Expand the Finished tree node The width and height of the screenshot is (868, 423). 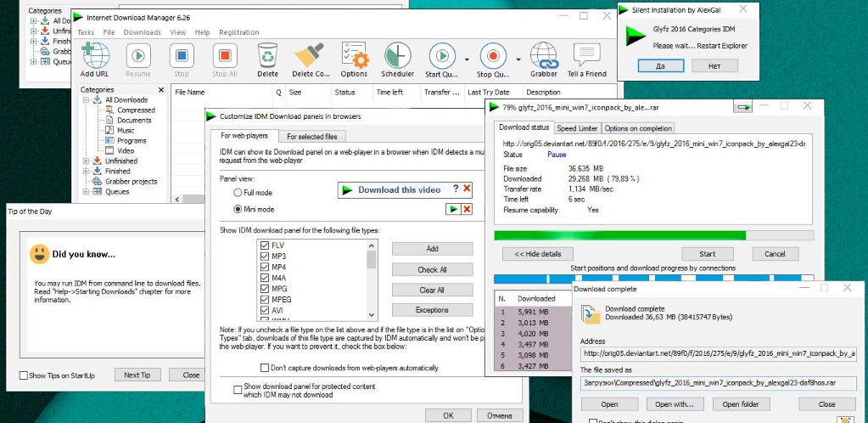[87, 172]
